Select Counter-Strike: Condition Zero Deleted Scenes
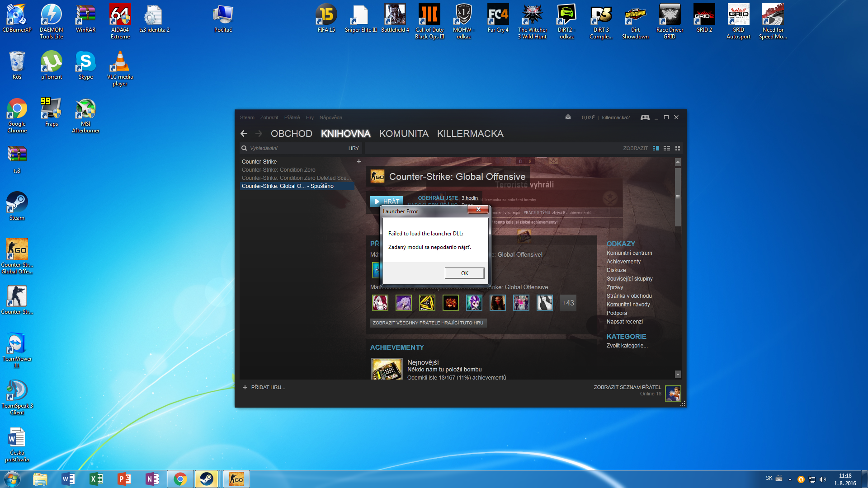This screenshot has height=488, width=868. 297,178
